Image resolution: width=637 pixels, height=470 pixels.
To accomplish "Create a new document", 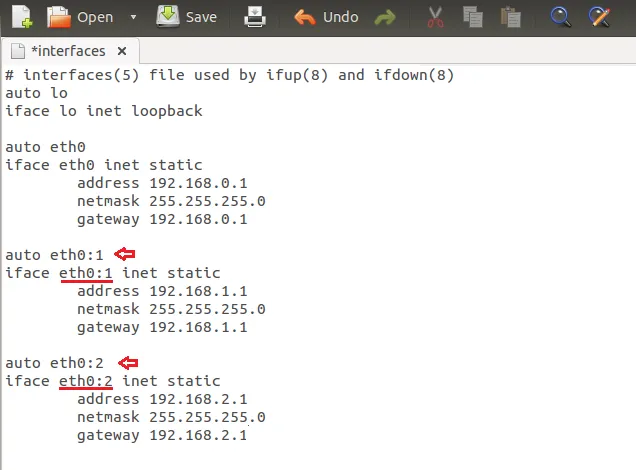I will (x=20, y=17).
